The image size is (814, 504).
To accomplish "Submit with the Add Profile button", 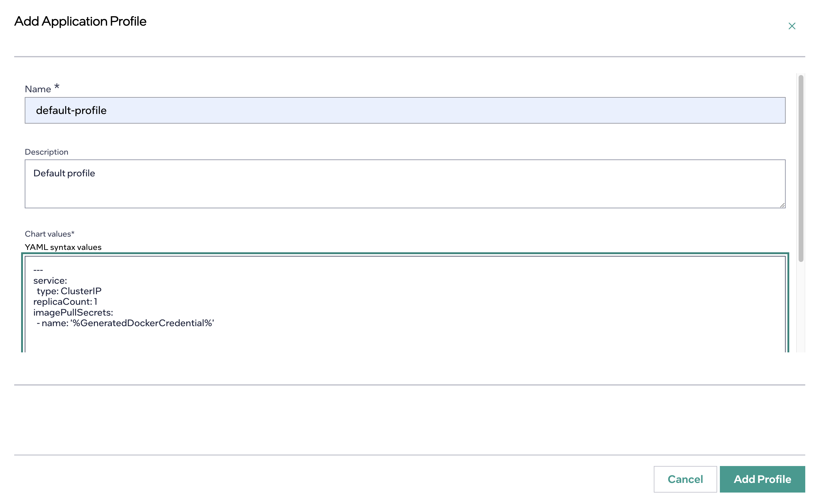I will click(x=762, y=479).
